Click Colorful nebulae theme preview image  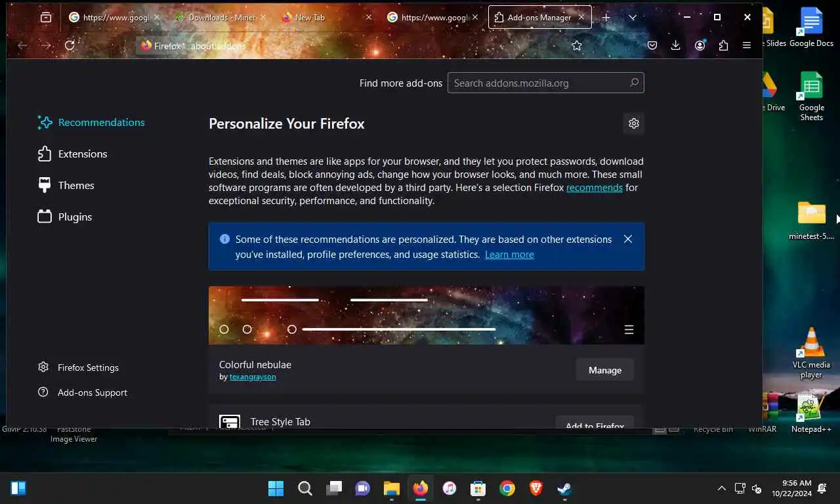click(427, 316)
